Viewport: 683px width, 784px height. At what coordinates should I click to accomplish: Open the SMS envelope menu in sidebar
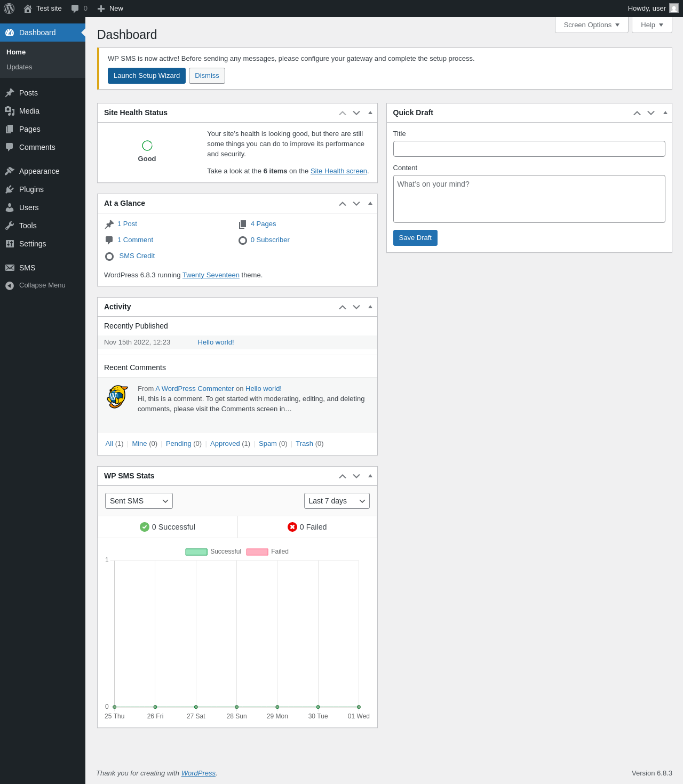pos(10,268)
